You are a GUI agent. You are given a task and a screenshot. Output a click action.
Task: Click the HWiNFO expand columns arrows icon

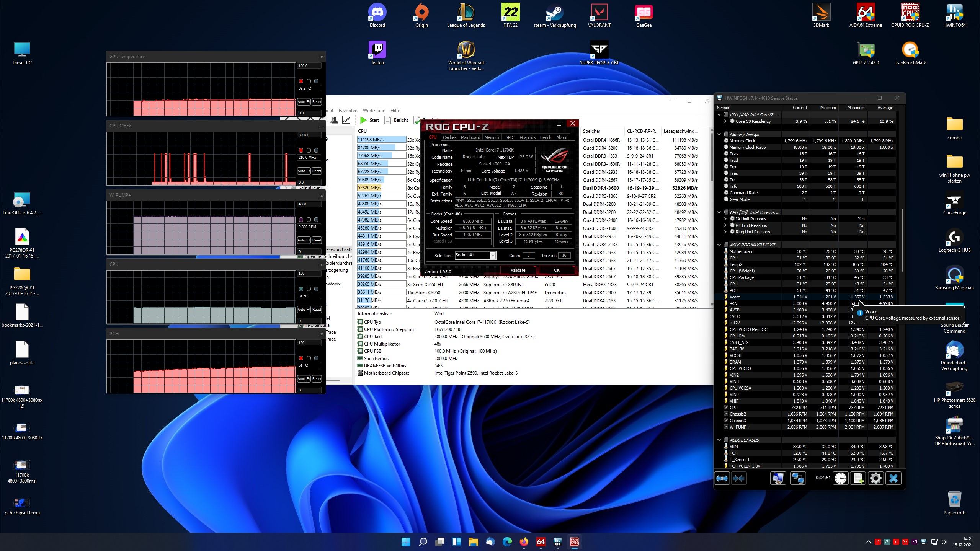(x=722, y=478)
